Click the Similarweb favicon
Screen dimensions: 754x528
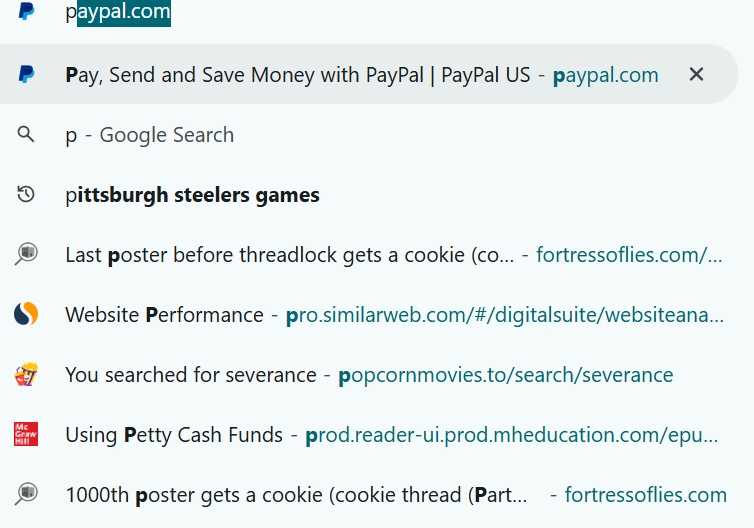(x=26, y=314)
